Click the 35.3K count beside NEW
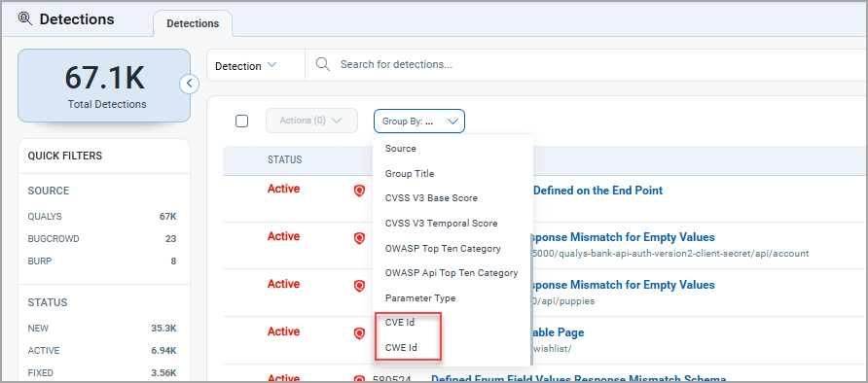868x383 pixels. click(x=163, y=329)
